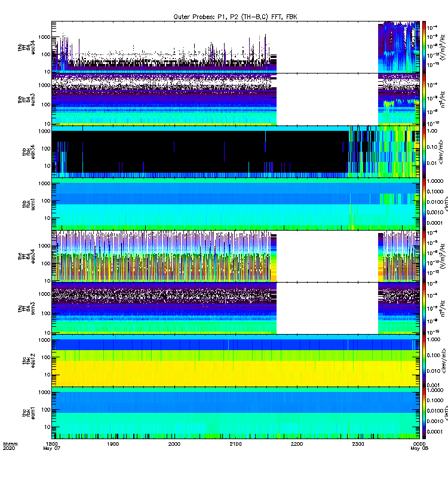Click the '2020' year label
The width and height of the screenshot is (448, 478).
coord(9,448)
